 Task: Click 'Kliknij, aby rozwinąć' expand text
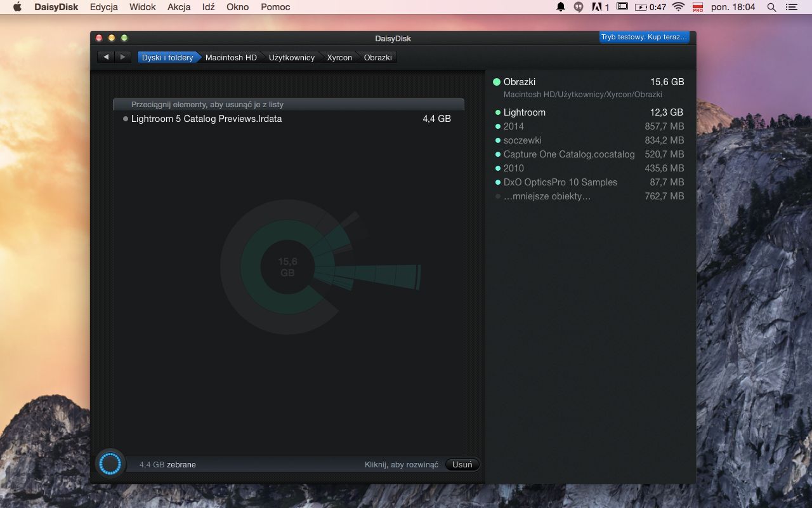coord(402,465)
